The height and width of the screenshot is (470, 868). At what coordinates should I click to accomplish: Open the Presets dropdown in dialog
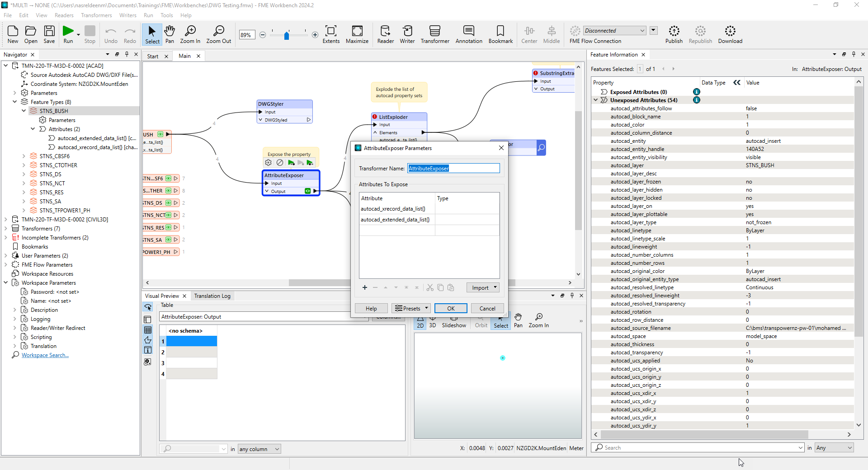click(x=411, y=308)
